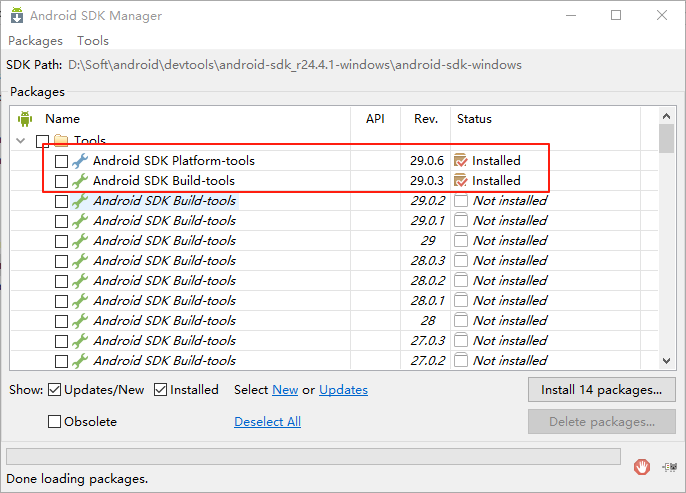
Task: Check Android SDK Platform-tools checkbox
Action: 61,161
